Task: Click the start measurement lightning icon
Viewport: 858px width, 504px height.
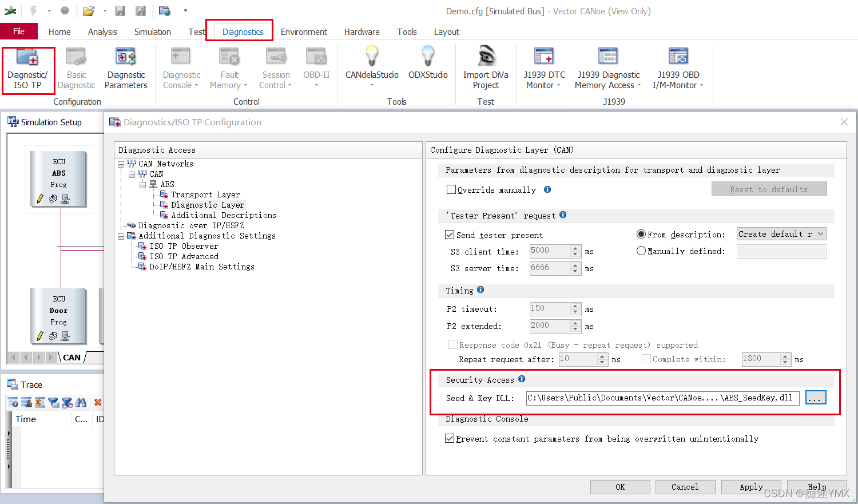Action: [33, 10]
